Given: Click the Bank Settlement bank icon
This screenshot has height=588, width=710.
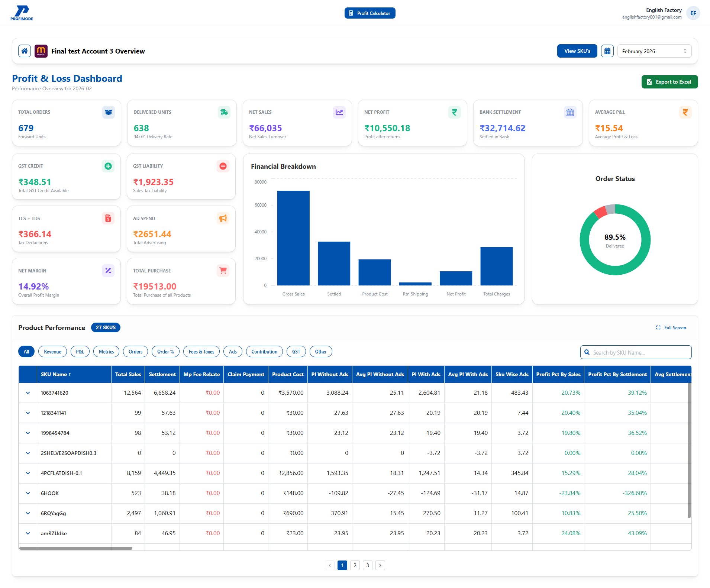Looking at the screenshot, I should click(x=570, y=112).
